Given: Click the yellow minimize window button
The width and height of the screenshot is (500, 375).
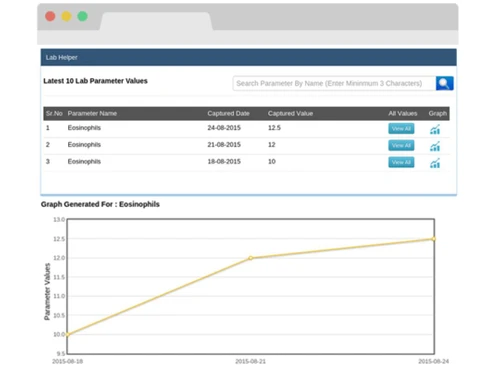Looking at the screenshot, I should pos(66,16).
